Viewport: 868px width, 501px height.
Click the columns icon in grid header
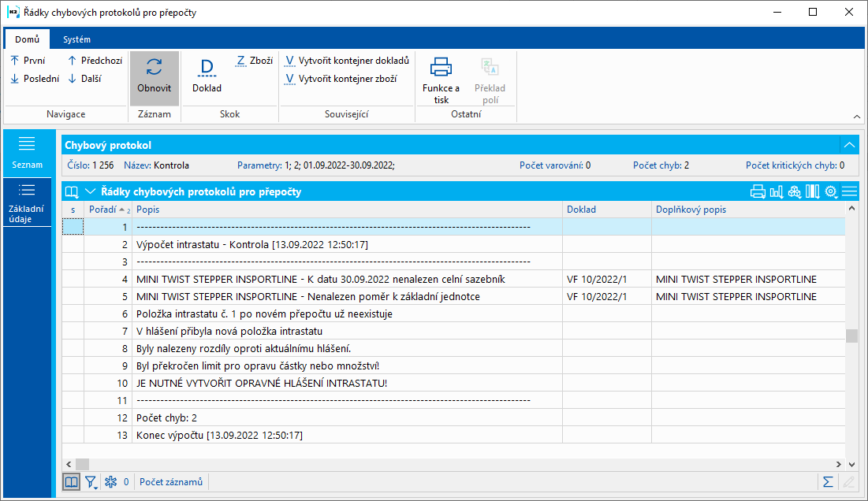(813, 191)
